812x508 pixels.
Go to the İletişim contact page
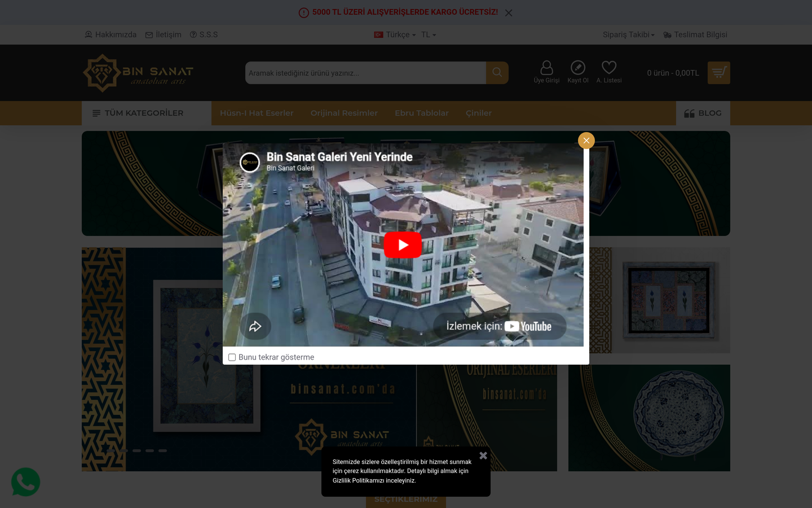point(163,34)
